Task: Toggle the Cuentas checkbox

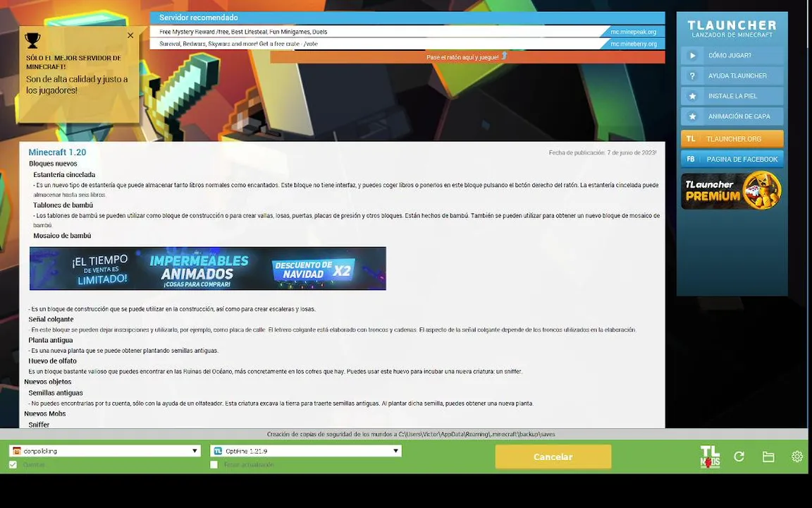Action: pos(13,465)
